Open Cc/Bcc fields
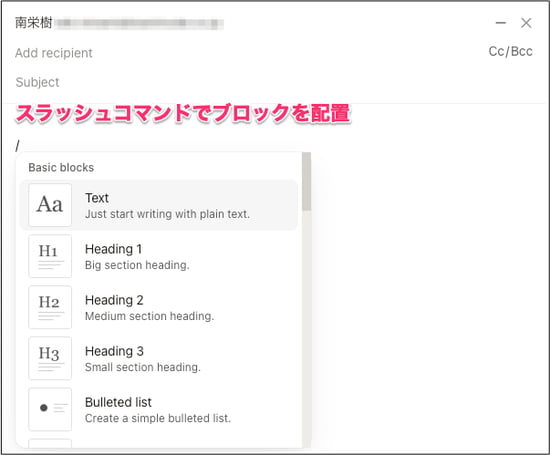The width and height of the screenshot is (550, 455). pyautogui.click(x=510, y=52)
